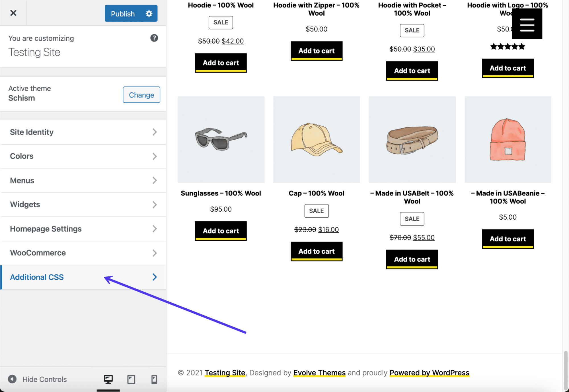The image size is (569, 392).
Task: Click the Homepage Settings menu item
Action: point(83,228)
